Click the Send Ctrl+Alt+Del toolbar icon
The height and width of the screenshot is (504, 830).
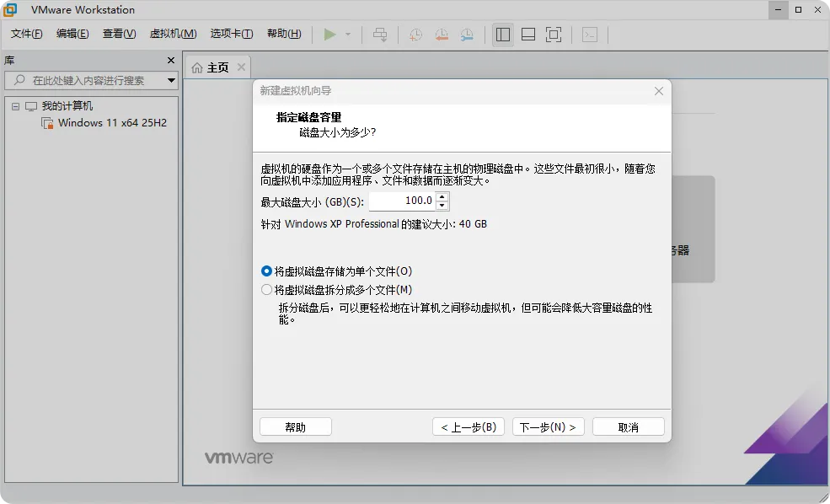point(380,35)
